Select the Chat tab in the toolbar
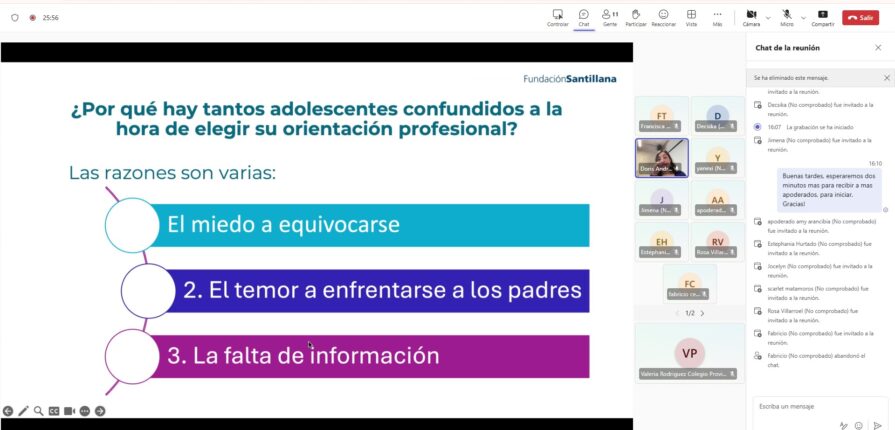The image size is (895, 430). [x=583, y=17]
